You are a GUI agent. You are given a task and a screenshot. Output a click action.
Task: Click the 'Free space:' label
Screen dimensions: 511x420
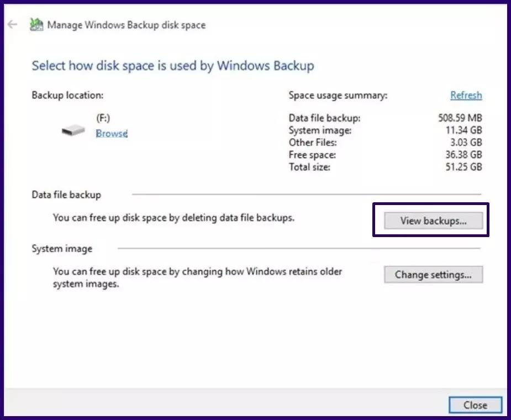click(312, 155)
